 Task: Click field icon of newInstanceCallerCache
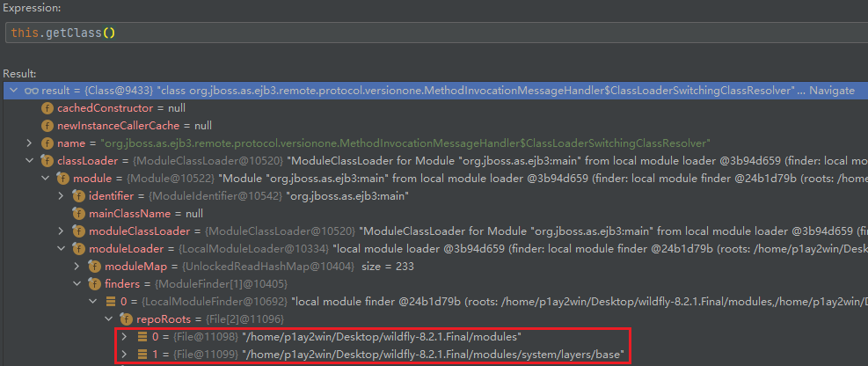(47, 126)
